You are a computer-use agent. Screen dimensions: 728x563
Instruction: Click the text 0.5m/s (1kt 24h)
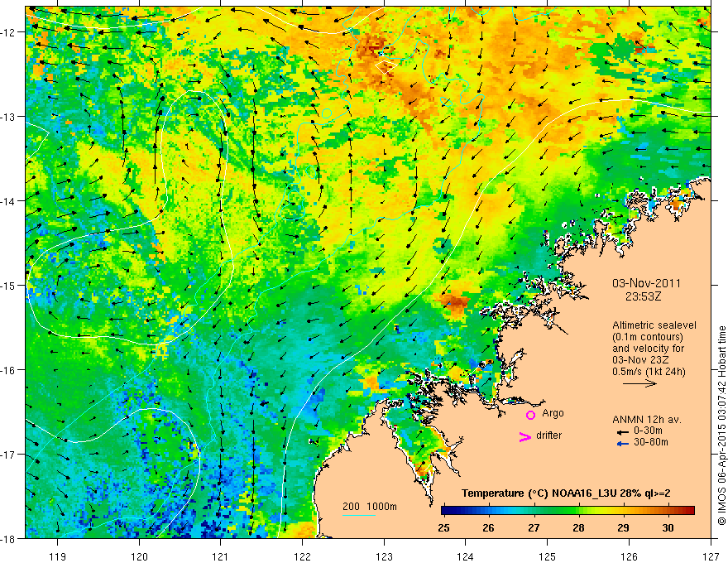click(649, 372)
